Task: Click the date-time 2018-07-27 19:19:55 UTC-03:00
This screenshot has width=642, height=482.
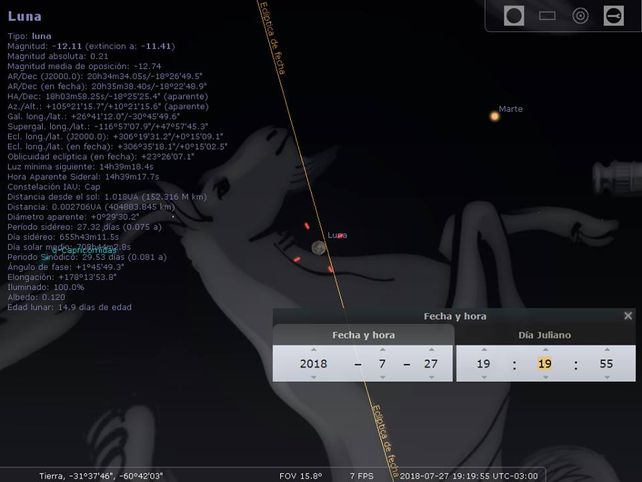Action: pos(469,476)
